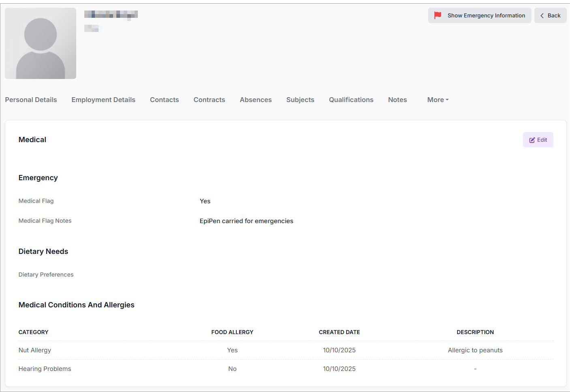Select the Subjects tab
Image resolution: width=570 pixels, height=392 pixels.
[x=300, y=100]
